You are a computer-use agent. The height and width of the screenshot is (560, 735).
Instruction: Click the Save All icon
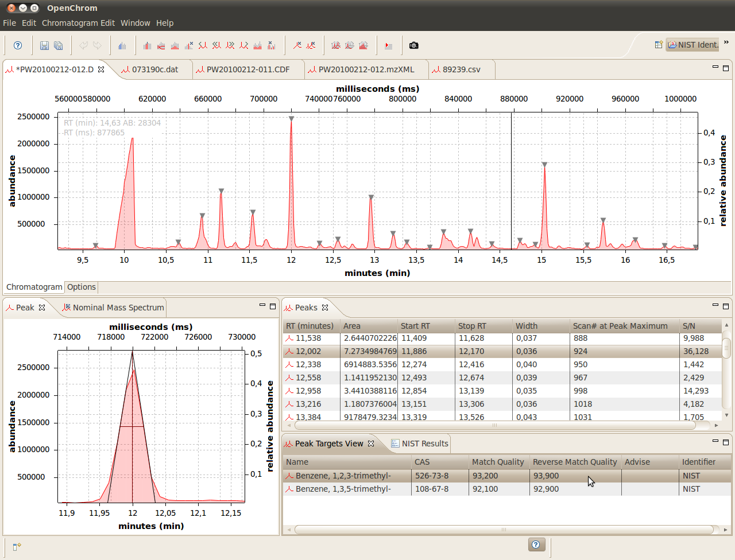tap(58, 45)
